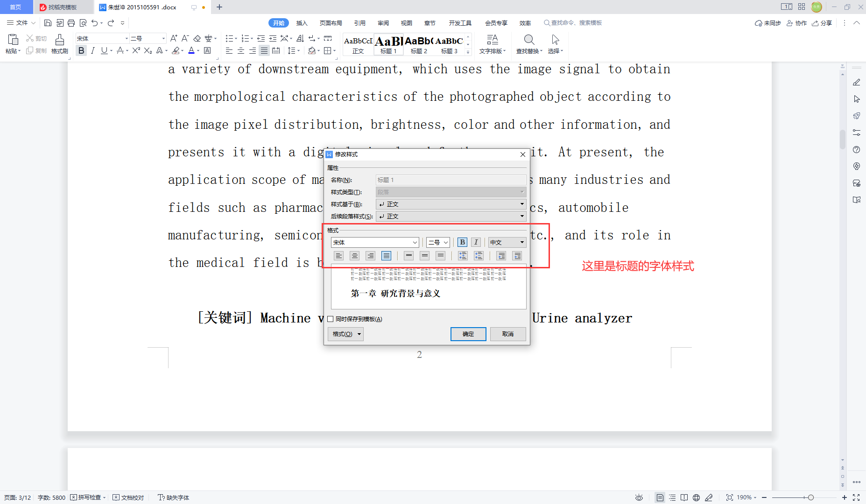Screen dimensions: 866x504
Task: Select justified alignment in the style dialog
Action: pyautogui.click(x=387, y=256)
